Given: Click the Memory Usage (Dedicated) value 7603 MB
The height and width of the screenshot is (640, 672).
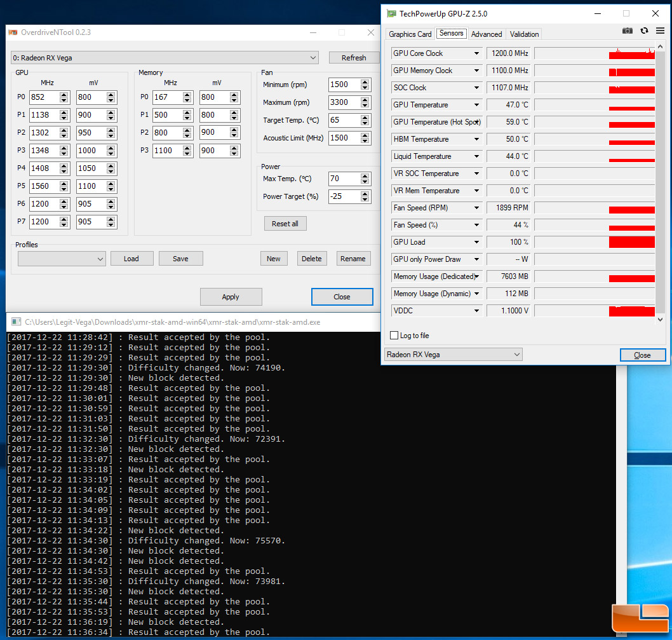Looking at the screenshot, I should pyautogui.click(x=508, y=276).
